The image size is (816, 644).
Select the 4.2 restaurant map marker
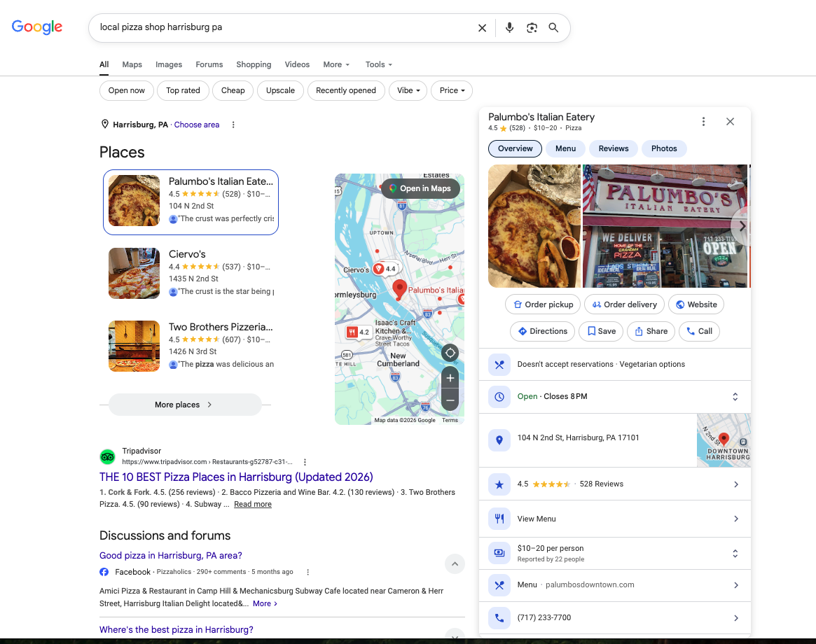pos(359,332)
